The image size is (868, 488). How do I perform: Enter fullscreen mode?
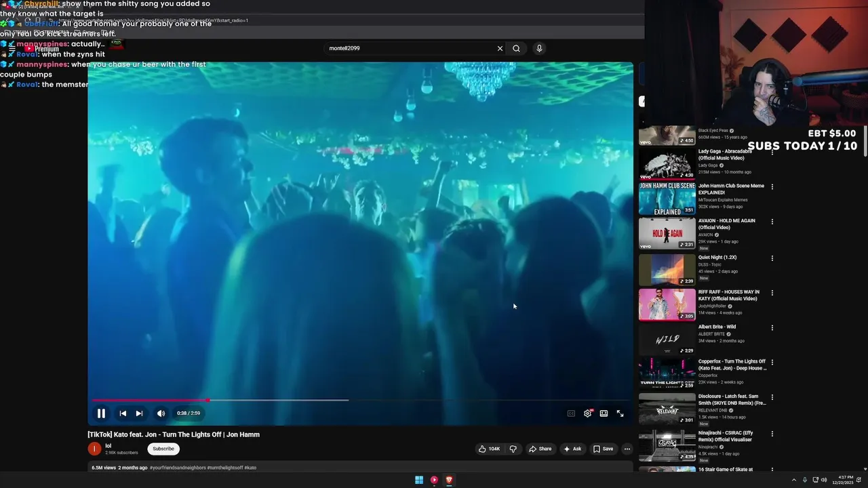click(620, 413)
